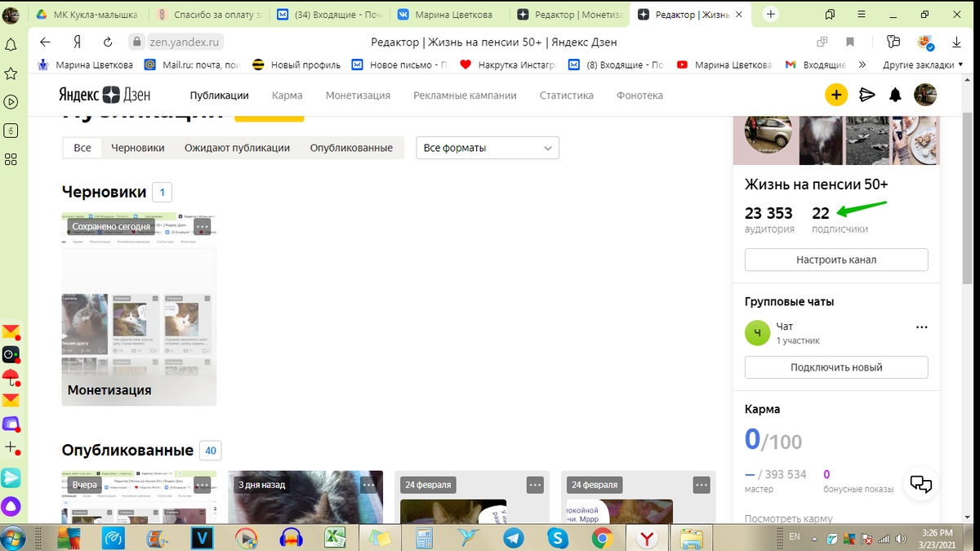
Task: Open notifications via the bell icon
Action: coord(895,95)
